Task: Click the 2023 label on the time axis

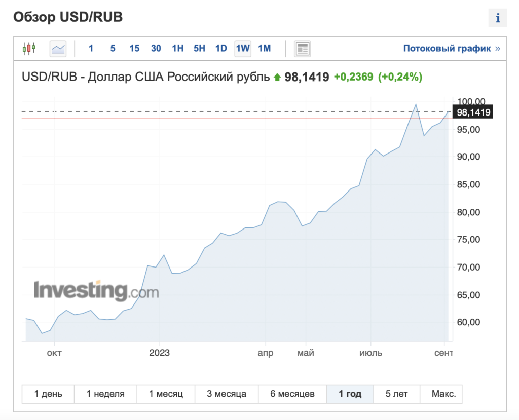Action: tap(159, 353)
